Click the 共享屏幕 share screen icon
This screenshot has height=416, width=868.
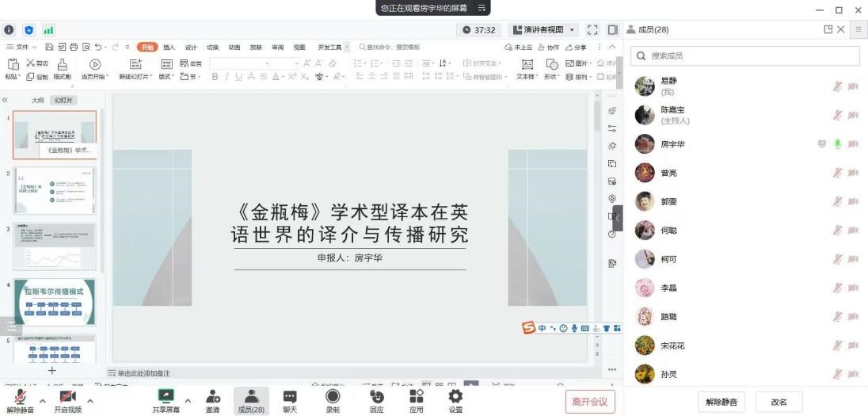pyautogui.click(x=166, y=400)
